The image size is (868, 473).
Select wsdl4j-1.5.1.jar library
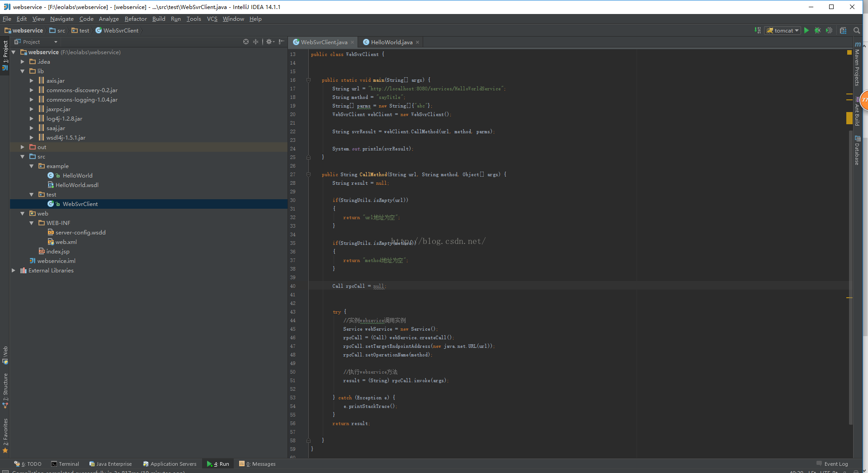pyautogui.click(x=66, y=138)
